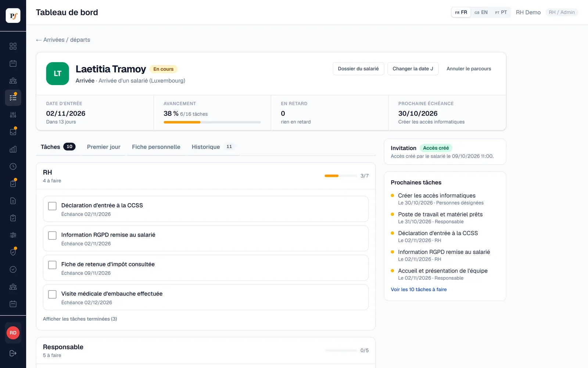Open the bar chart icon in sidebar
This screenshot has height=368, width=588.
(13, 149)
